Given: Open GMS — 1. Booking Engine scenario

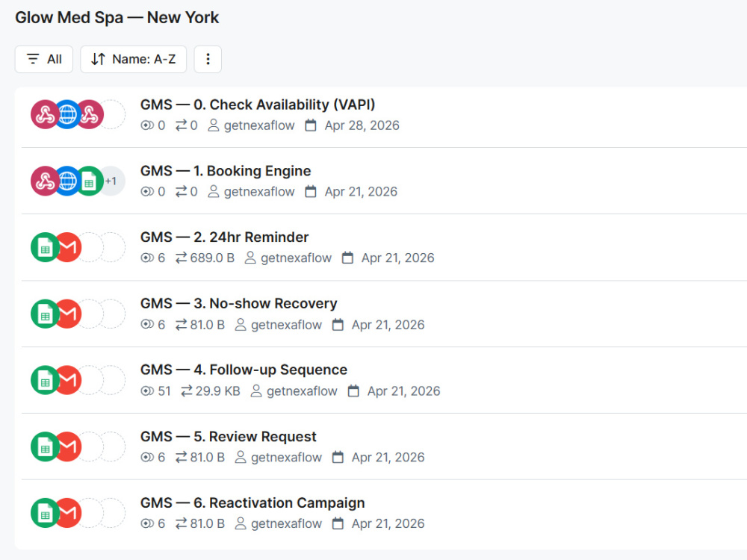Looking at the screenshot, I should click(x=226, y=170).
